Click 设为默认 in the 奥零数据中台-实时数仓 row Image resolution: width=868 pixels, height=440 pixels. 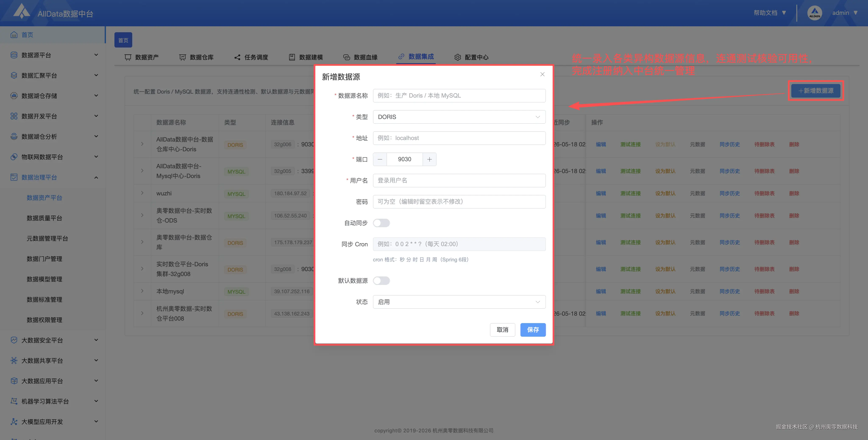665,216
